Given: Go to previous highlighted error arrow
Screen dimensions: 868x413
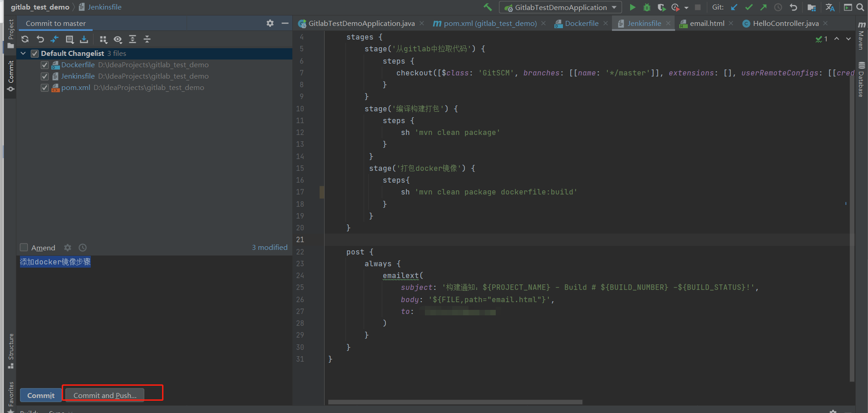Looking at the screenshot, I should click(837, 39).
